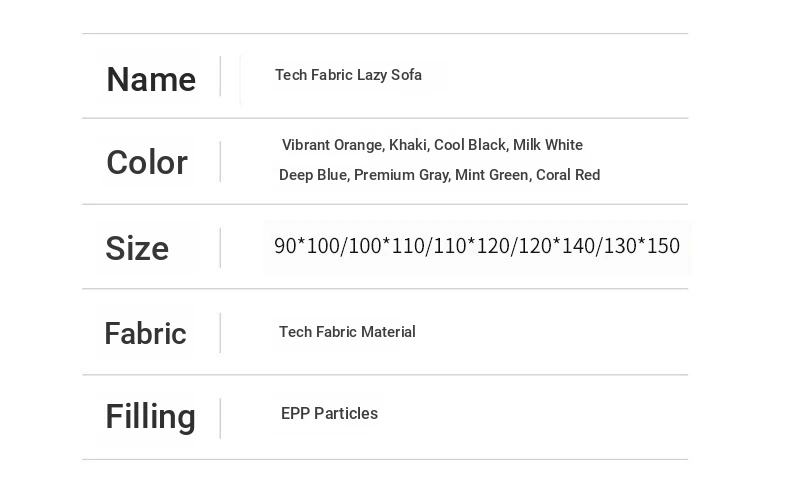Select the 90*100 size value

[x=307, y=246]
